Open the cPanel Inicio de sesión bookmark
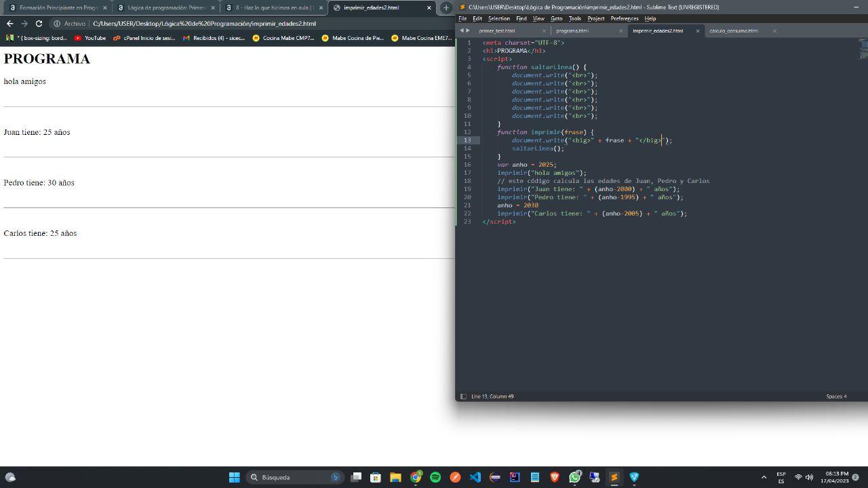Viewport: 868px width, 488px height. coord(144,38)
